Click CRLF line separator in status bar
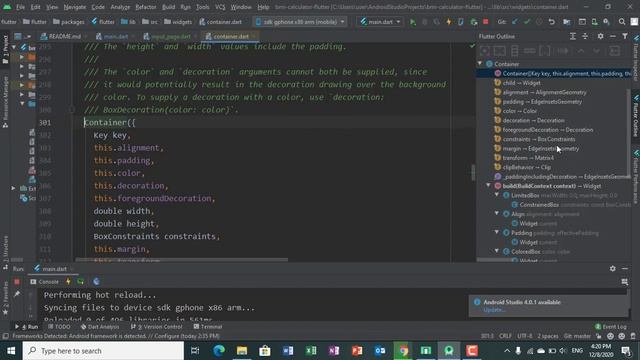This screenshot has height=360, width=640. 505,336
